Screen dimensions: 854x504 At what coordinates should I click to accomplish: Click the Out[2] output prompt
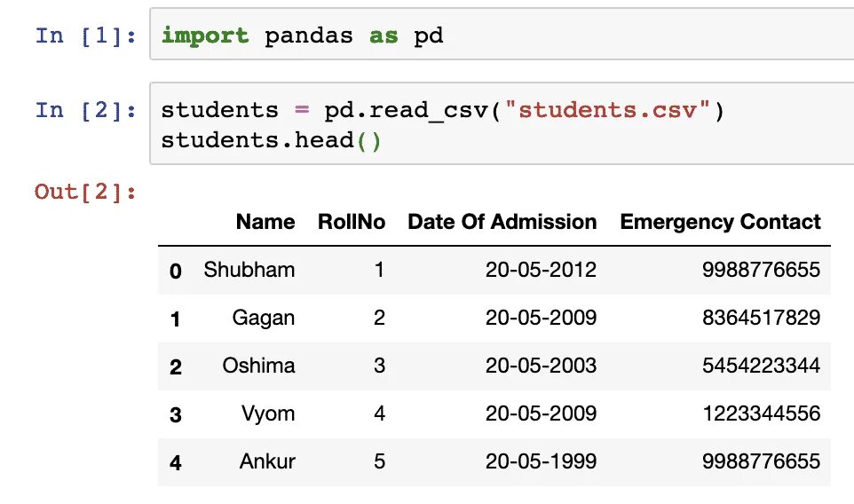coord(86,192)
